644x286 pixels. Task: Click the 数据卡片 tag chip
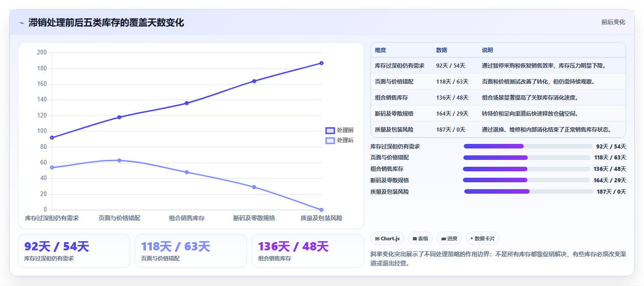pos(482,238)
